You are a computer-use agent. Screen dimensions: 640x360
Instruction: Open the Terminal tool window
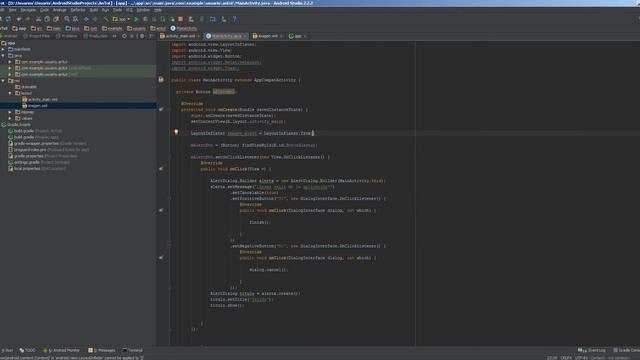pos(133,350)
